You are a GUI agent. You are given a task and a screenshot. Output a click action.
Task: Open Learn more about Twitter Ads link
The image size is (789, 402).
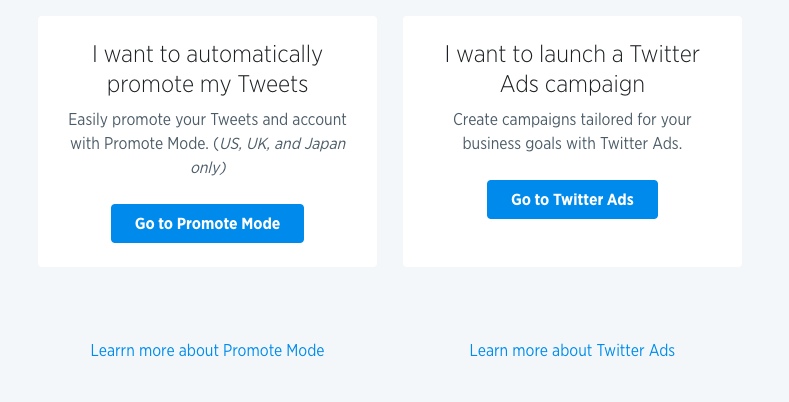[x=572, y=350]
